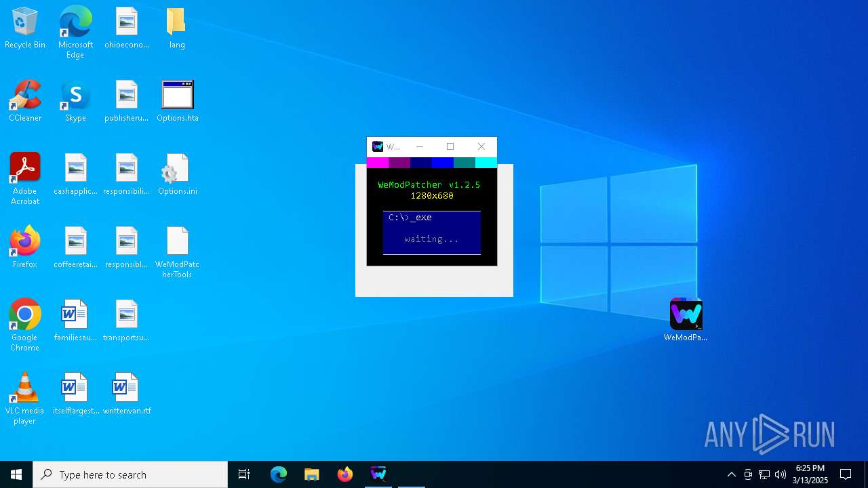Minimize the WeModPatcher window
This screenshot has width=868, height=488.
pyautogui.click(x=420, y=146)
